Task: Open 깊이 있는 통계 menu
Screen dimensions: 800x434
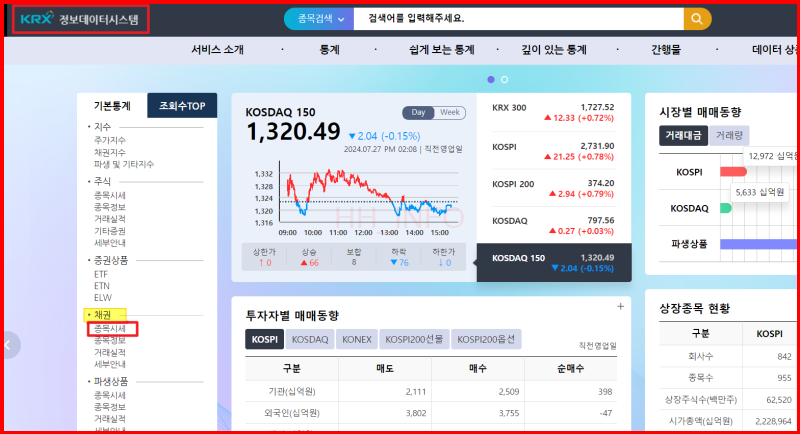Action: [554, 50]
